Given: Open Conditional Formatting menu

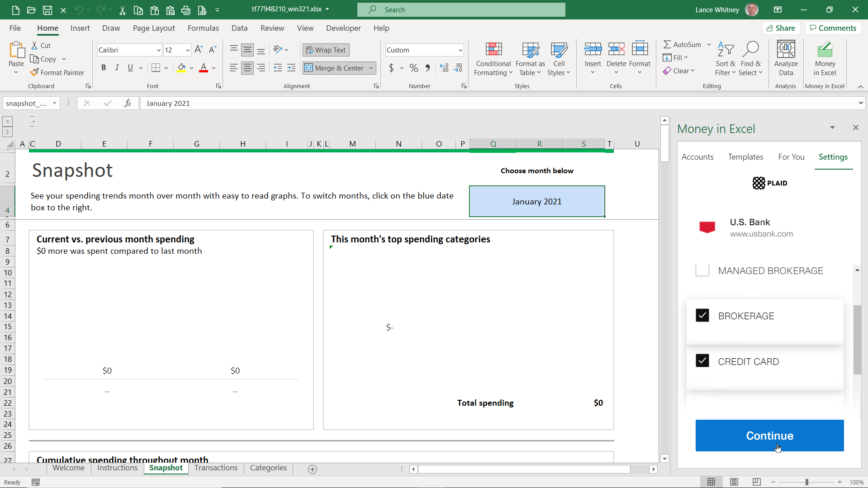Looking at the screenshot, I should (493, 59).
